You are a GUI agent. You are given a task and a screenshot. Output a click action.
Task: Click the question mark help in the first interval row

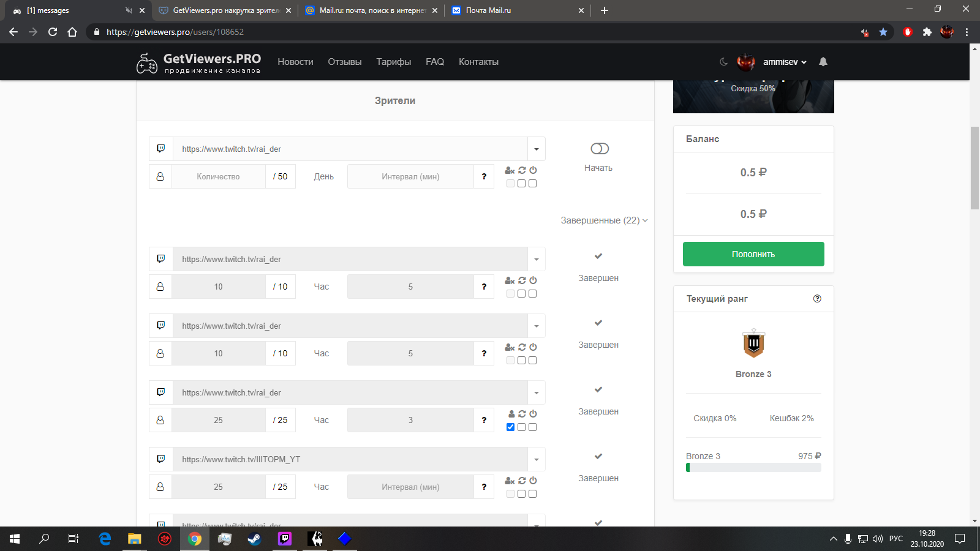[x=484, y=176]
